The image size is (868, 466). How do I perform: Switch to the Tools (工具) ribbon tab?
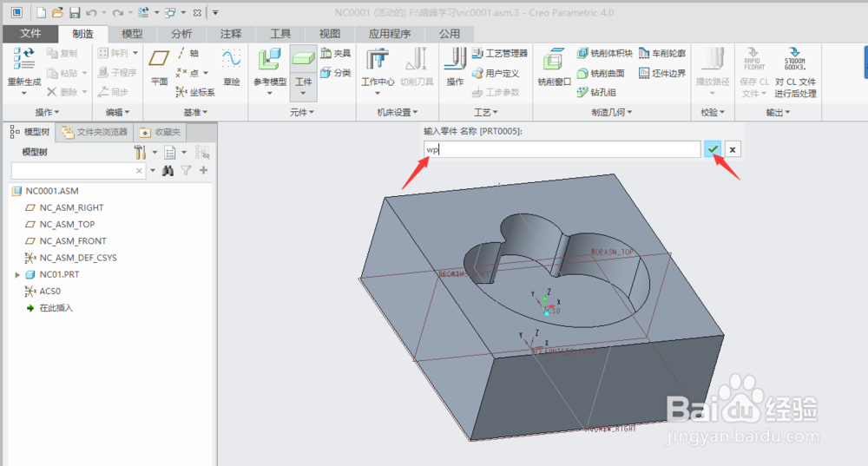[x=280, y=35]
